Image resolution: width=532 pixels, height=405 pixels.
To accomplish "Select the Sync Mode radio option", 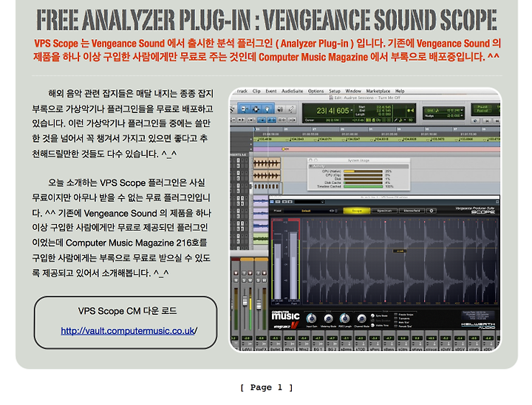I will (373, 316).
